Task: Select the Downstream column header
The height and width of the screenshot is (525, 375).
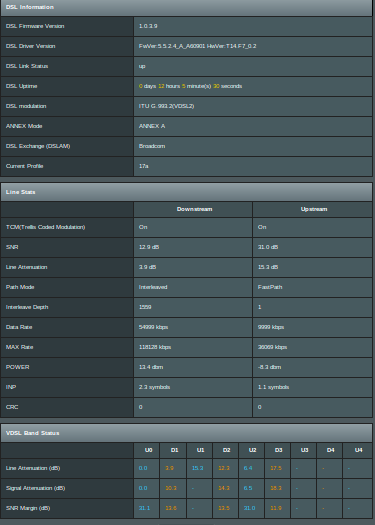Action: click(194, 209)
